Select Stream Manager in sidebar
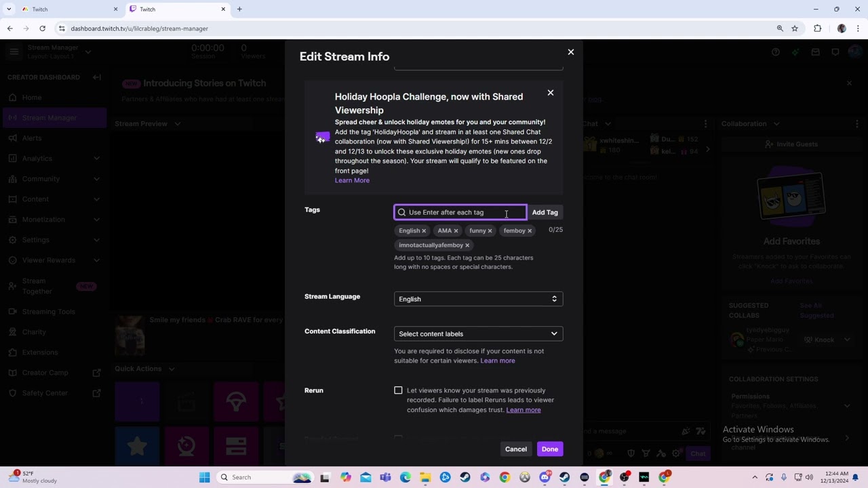868x488 pixels. click(x=53, y=118)
